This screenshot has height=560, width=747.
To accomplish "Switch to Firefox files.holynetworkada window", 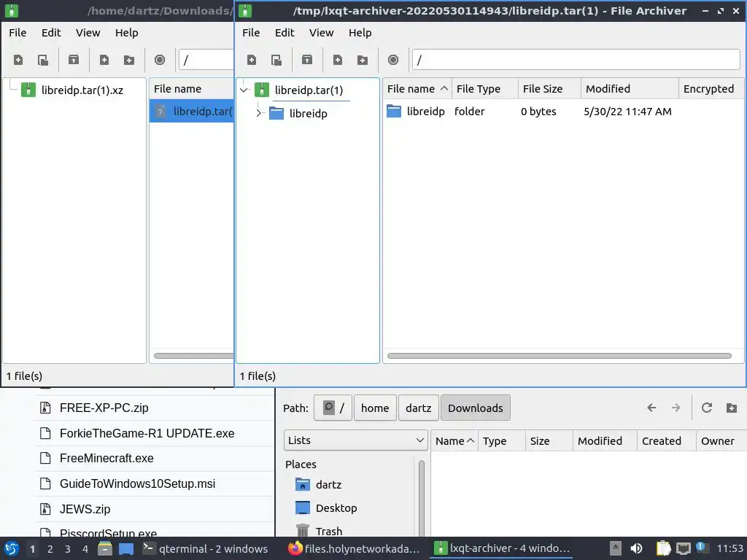I will [x=354, y=548].
